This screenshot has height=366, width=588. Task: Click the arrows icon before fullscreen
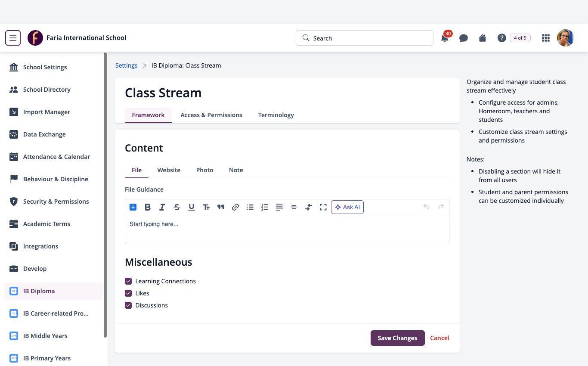coord(309,207)
